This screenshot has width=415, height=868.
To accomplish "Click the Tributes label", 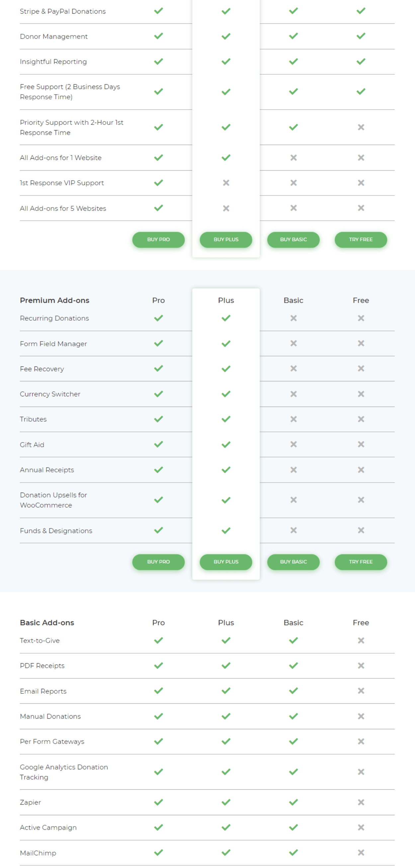I will pyautogui.click(x=33, y=419).
